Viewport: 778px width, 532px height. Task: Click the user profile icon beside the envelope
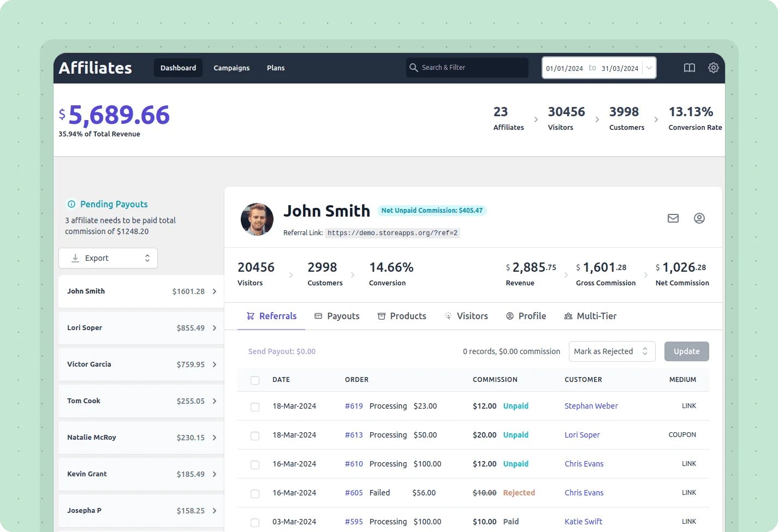tap(699, 218)
